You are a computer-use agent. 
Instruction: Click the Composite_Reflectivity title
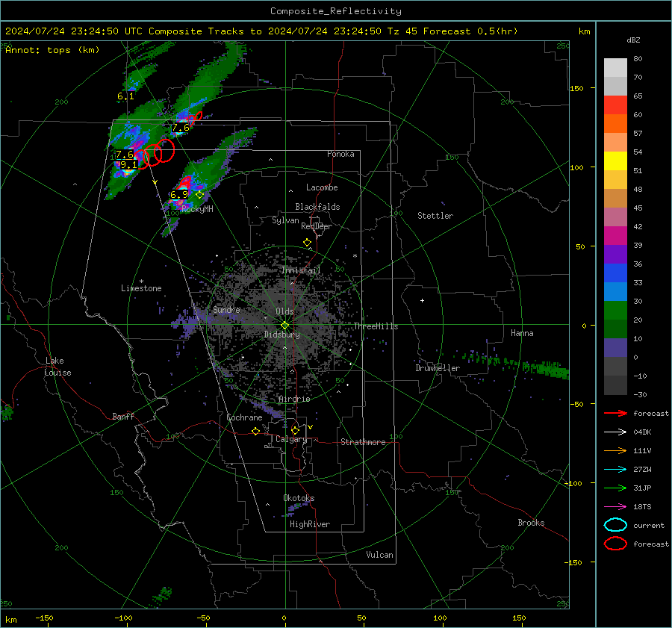(x=336, y=11)
